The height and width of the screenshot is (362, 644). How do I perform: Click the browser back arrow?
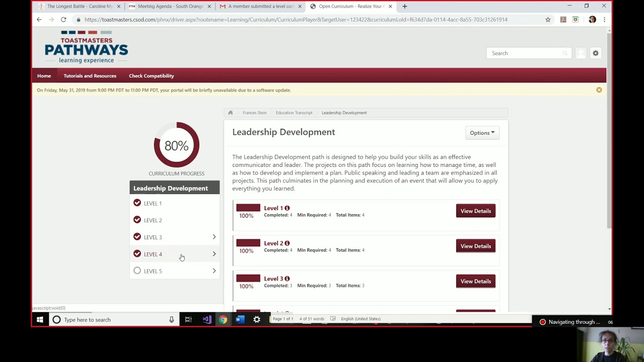tap(39, 20)
